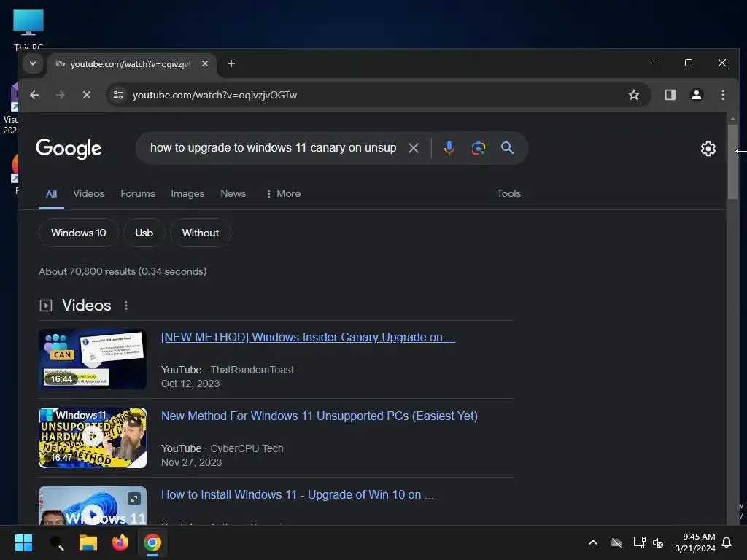The image size is (747, 560).
Task: Apply the Windows 10 filter chip
Action: 79,233
